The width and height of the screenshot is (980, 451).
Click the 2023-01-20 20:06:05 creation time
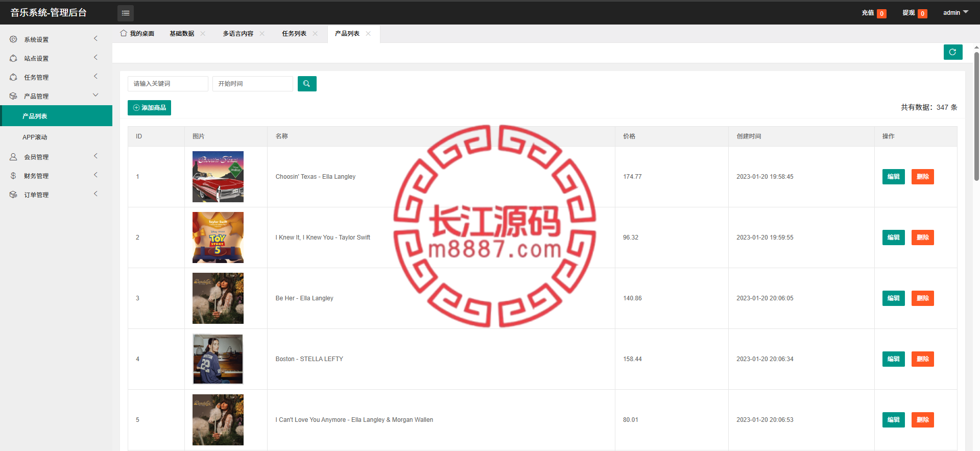pyautogui.click(x=765, y=298)
